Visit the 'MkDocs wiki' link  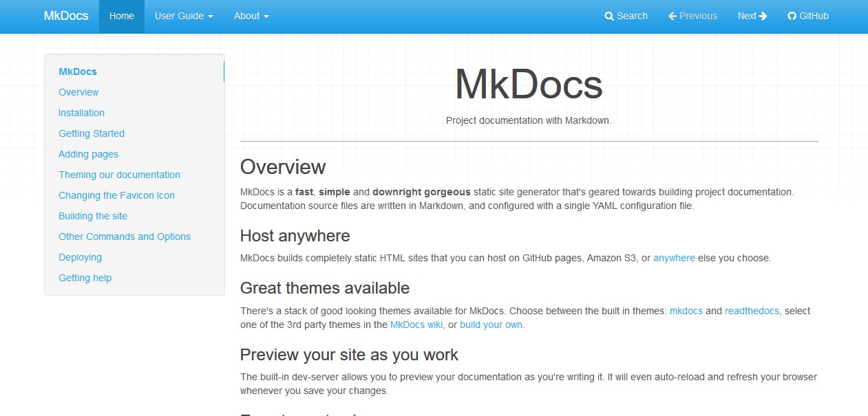[416, 325]
